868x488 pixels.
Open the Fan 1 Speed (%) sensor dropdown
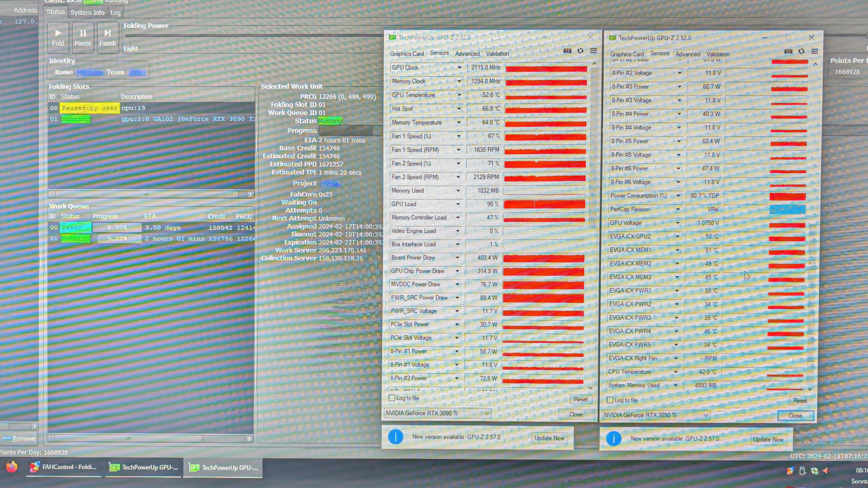pos(459,136)
